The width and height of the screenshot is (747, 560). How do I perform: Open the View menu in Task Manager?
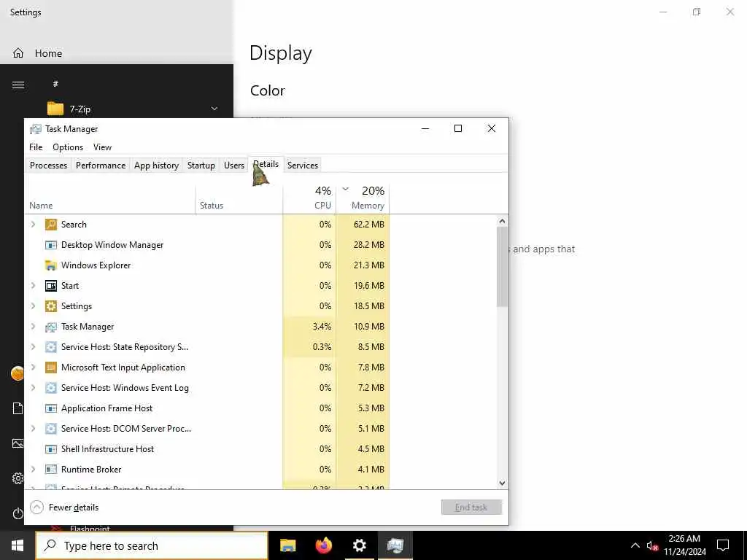(102, 147)
